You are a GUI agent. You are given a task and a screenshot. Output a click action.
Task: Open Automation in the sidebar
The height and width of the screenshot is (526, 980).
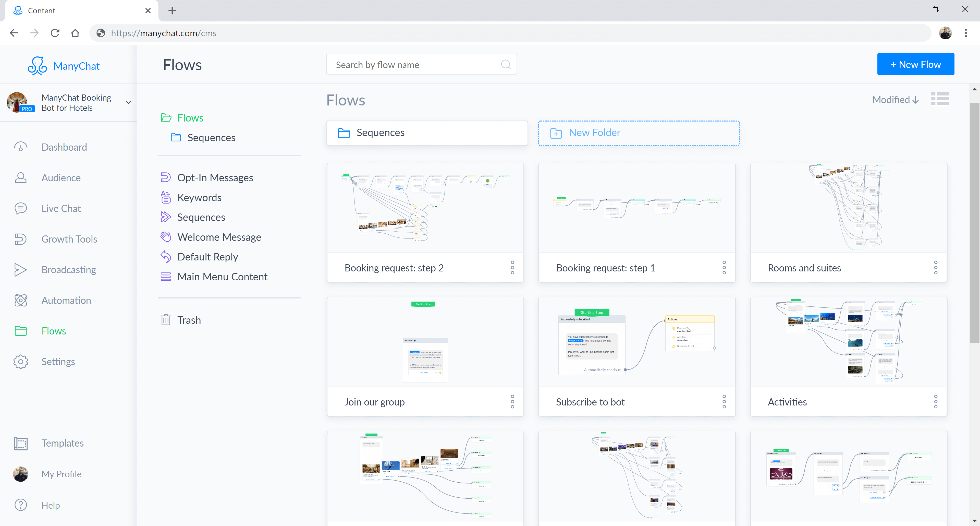(66, 300)
